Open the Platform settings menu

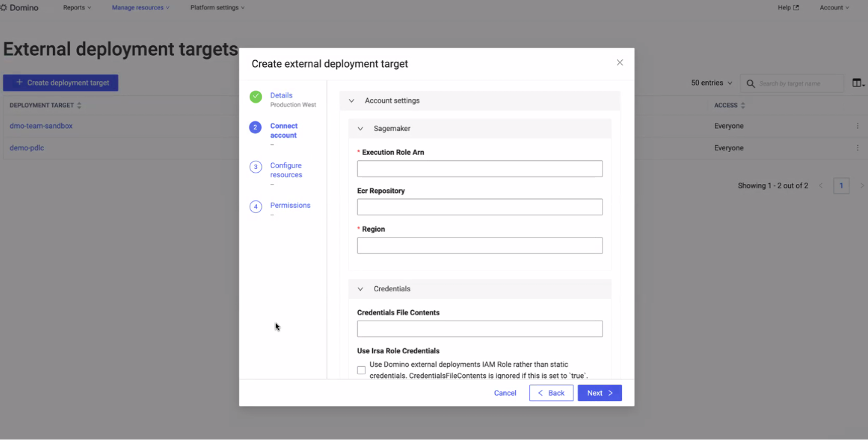coord(218,8)
